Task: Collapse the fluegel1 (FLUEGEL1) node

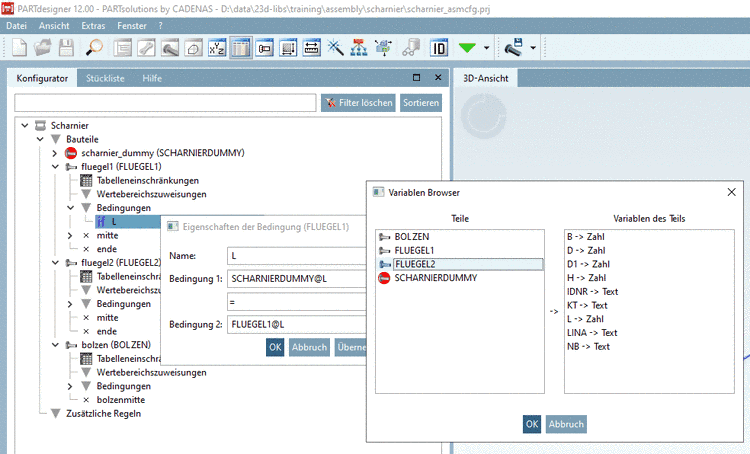Action: click(55, 167)
